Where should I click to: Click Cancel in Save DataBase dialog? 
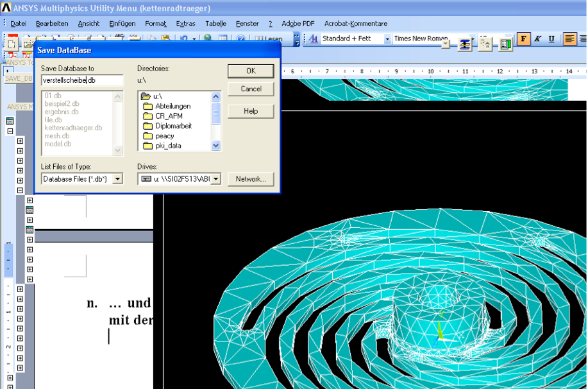click(251, 89)
